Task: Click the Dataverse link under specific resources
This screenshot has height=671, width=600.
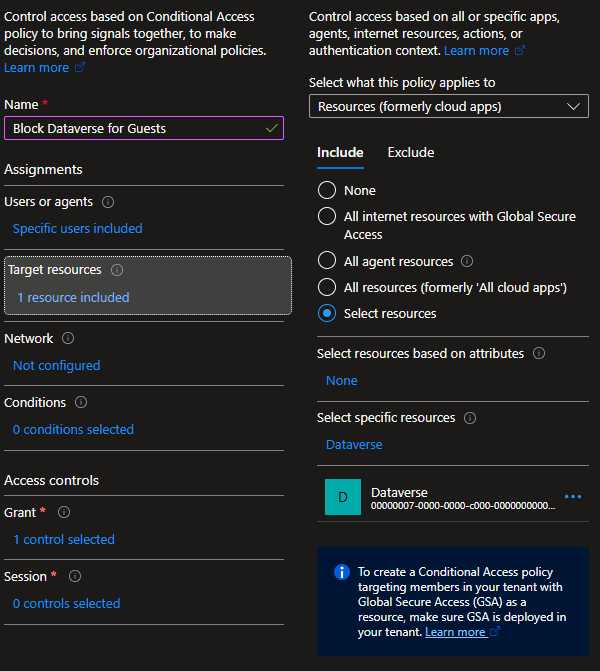Action: tap(354, 445)
